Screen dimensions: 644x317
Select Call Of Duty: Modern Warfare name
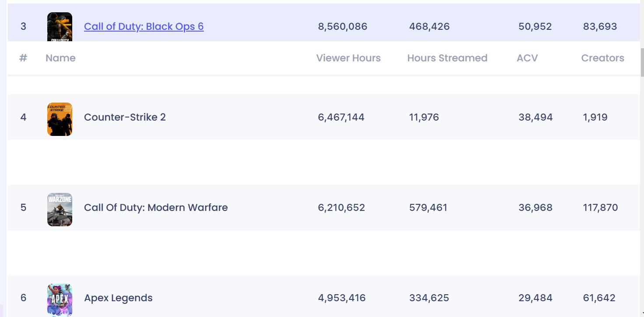(156, 207)
